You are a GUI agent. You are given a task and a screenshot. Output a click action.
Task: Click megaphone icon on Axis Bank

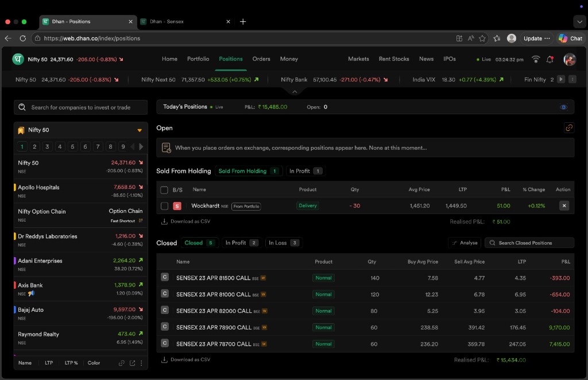point(31,294)
